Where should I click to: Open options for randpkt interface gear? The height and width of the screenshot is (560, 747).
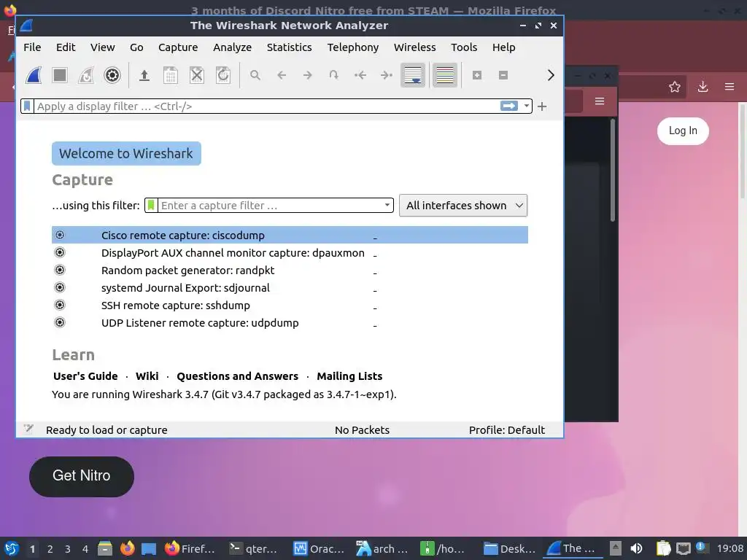tap(60, 270)
